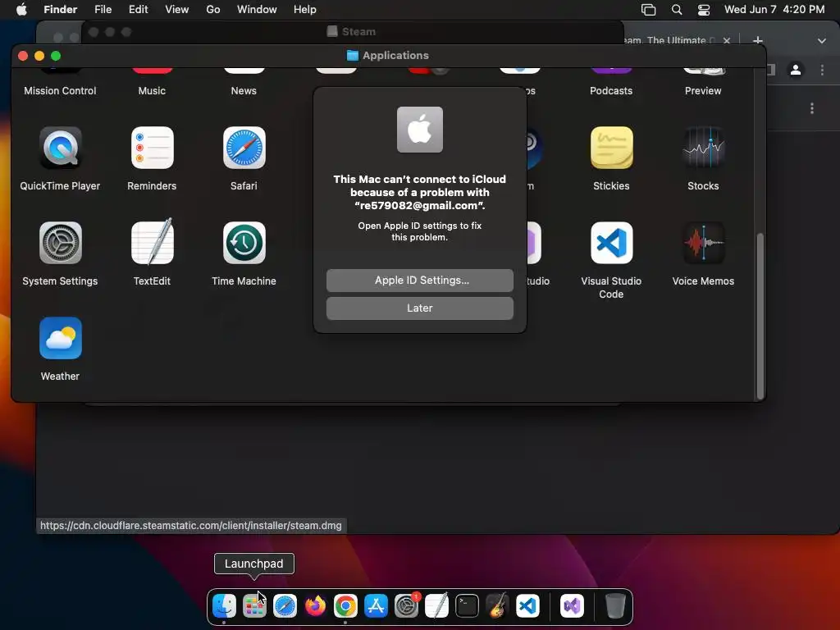The height and width of the screenshot is (630, 840).
Task: Open Visual Studio Code in Applications
Action: [611, 243]
